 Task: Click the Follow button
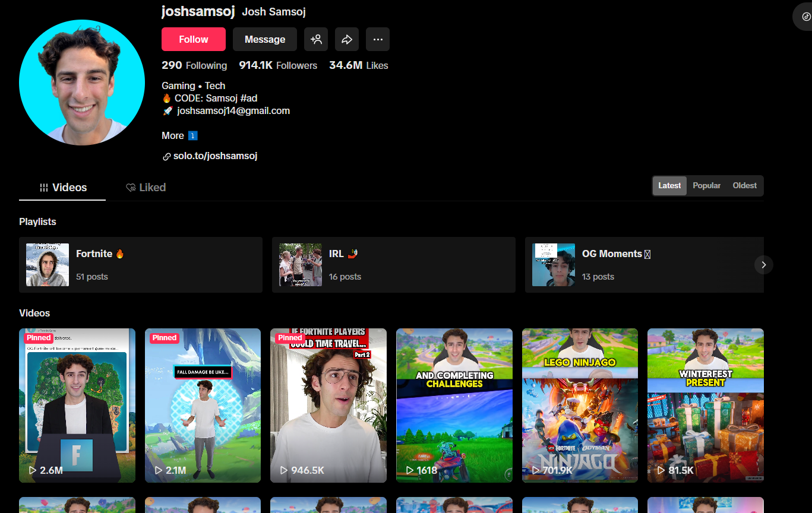click(193, 39)
